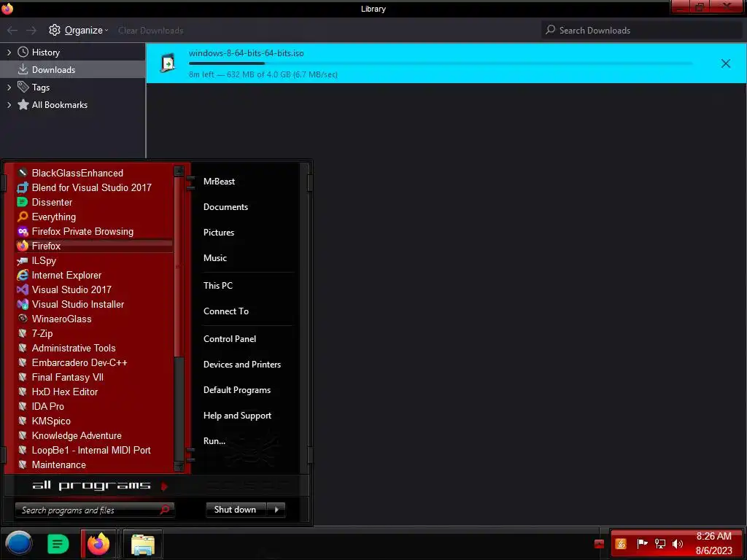Screen dimensions: 747x560
Task: Click the IDA Pro folder icon
Action: (23, 406)
